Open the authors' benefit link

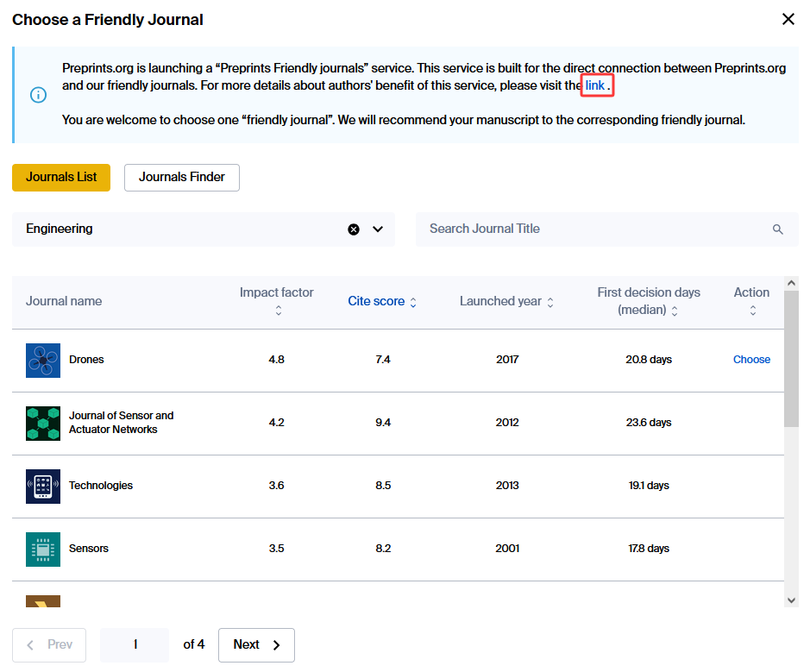coord(595,85)
